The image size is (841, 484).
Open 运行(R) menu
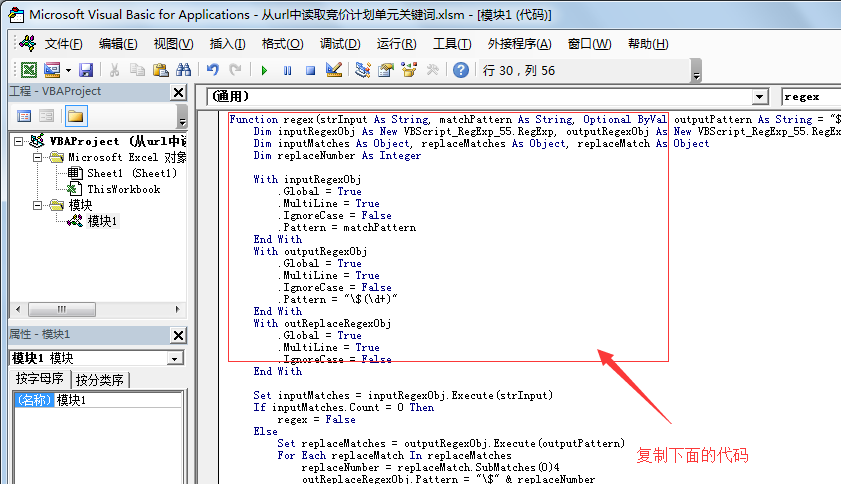pos(396,44)
